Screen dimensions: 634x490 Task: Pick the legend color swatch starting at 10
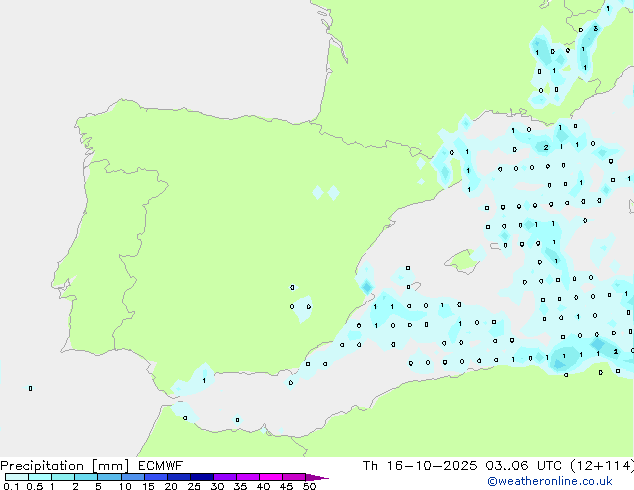point(133,477)
